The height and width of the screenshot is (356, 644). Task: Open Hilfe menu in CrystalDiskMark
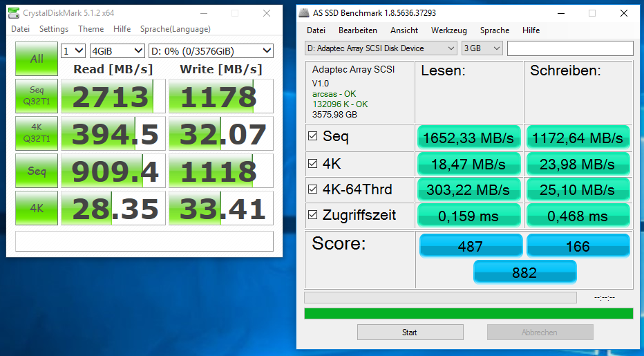[122, 29]
